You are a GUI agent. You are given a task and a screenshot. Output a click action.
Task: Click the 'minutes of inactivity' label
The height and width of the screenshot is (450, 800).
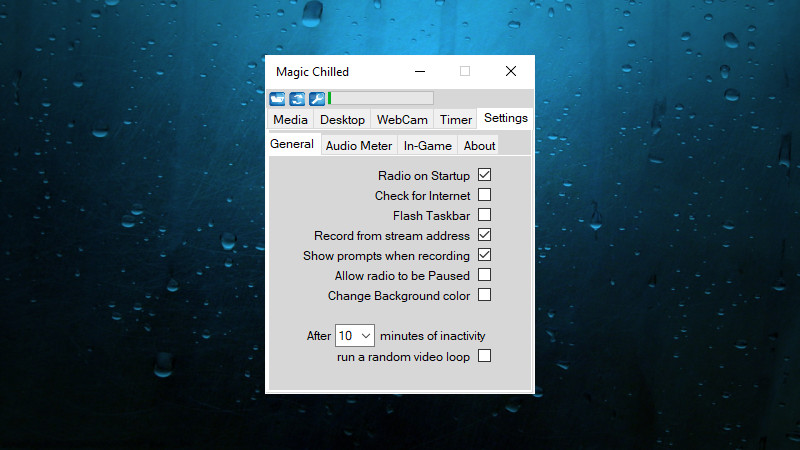(433, 336)
